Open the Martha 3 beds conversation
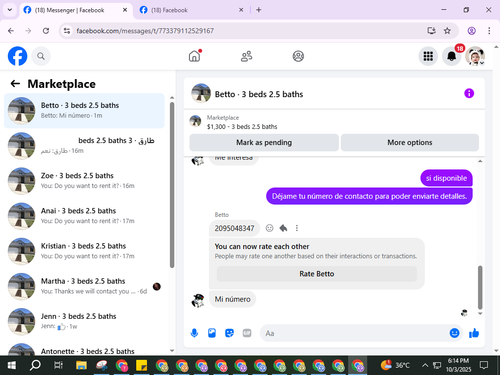The height and width of the screenshot is (375, 500). point(84,286)
